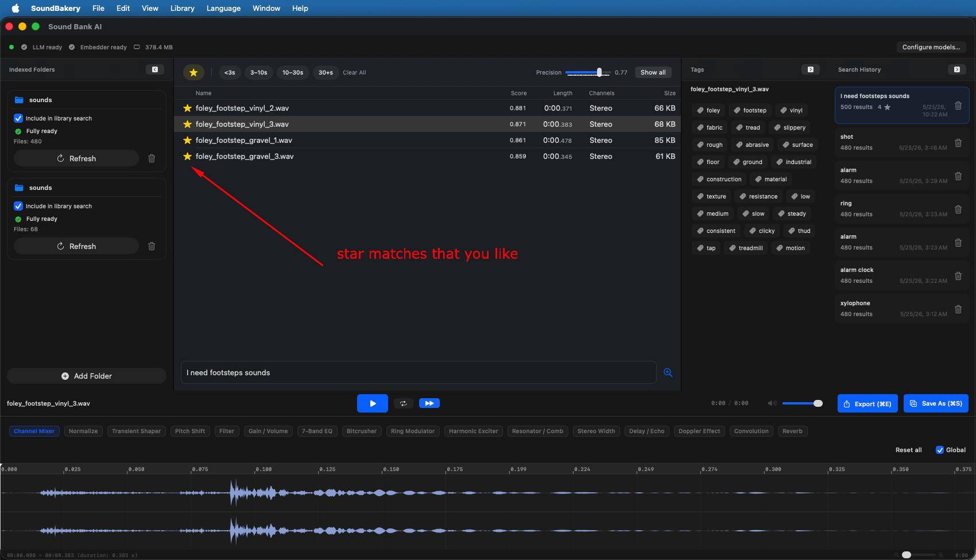Screen dimensions: 976x560
Task: Switch to the Reverb effect tab
Action: [792, 431]
